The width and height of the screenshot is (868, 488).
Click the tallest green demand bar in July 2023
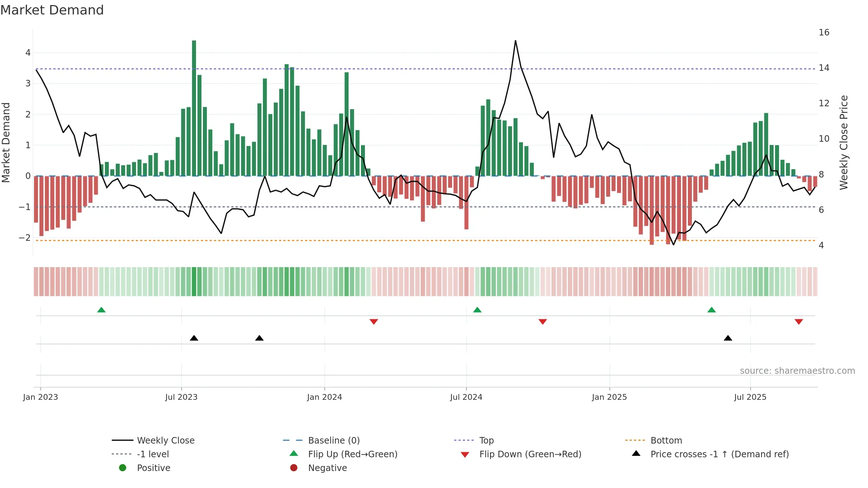(x=194, y=108)
